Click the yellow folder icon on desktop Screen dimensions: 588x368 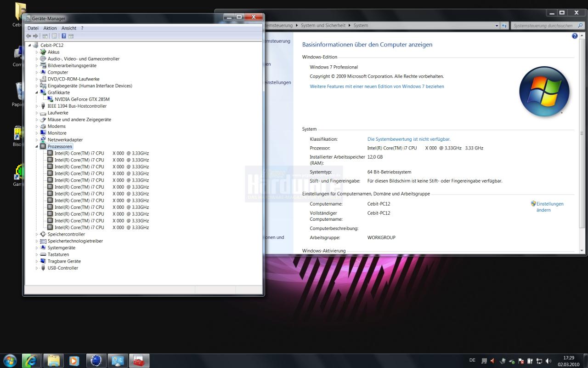click(x=19, y=11)
